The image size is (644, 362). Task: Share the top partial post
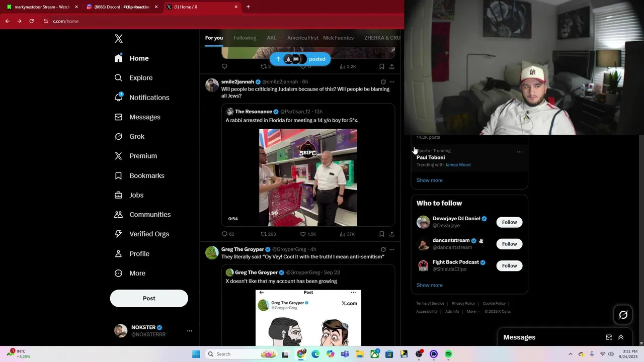[392, 66]
